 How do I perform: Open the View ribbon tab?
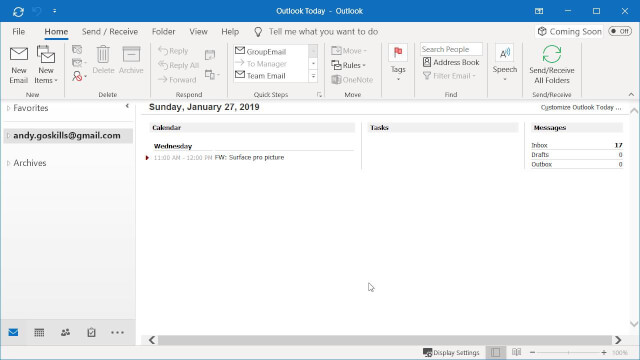click(x=198, y=31)
